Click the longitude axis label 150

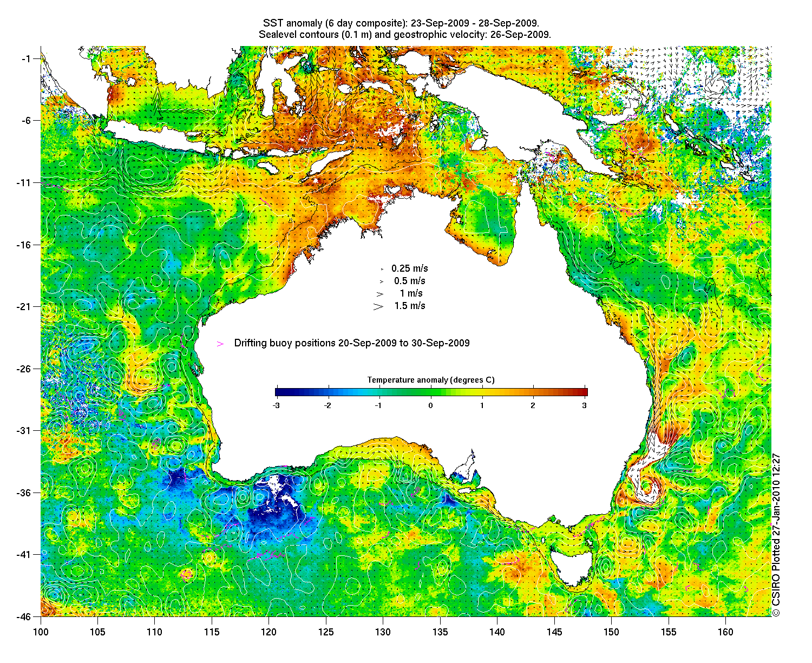click(611, 632)
